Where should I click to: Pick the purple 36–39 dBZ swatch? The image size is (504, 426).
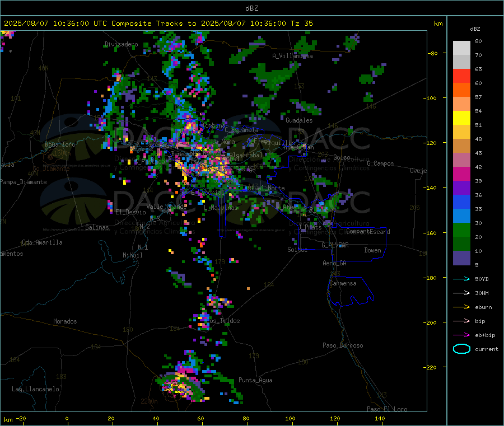pos(461,188)
